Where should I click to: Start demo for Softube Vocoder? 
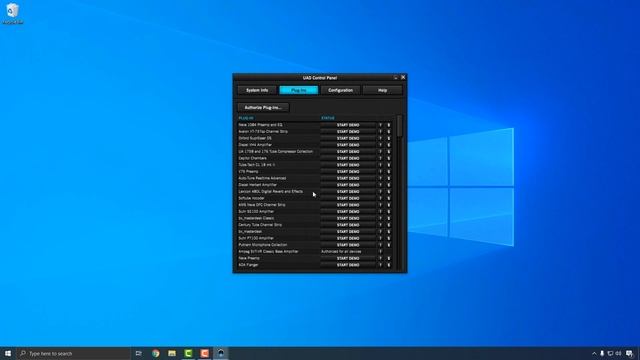(348, 198)
